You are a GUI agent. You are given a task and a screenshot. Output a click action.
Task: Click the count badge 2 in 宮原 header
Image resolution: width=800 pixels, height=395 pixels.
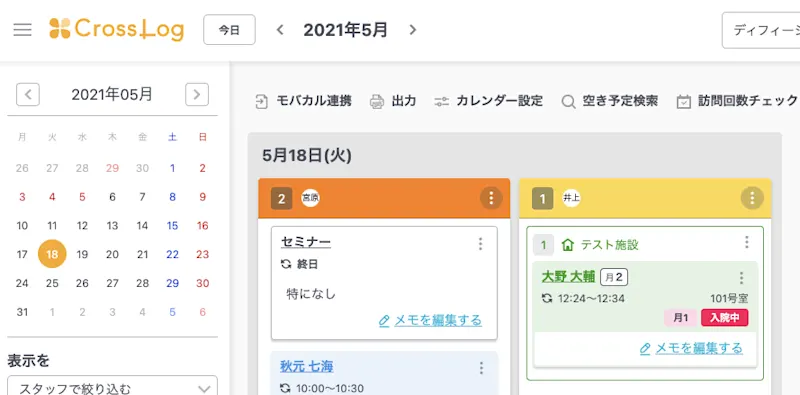point(282,198)
